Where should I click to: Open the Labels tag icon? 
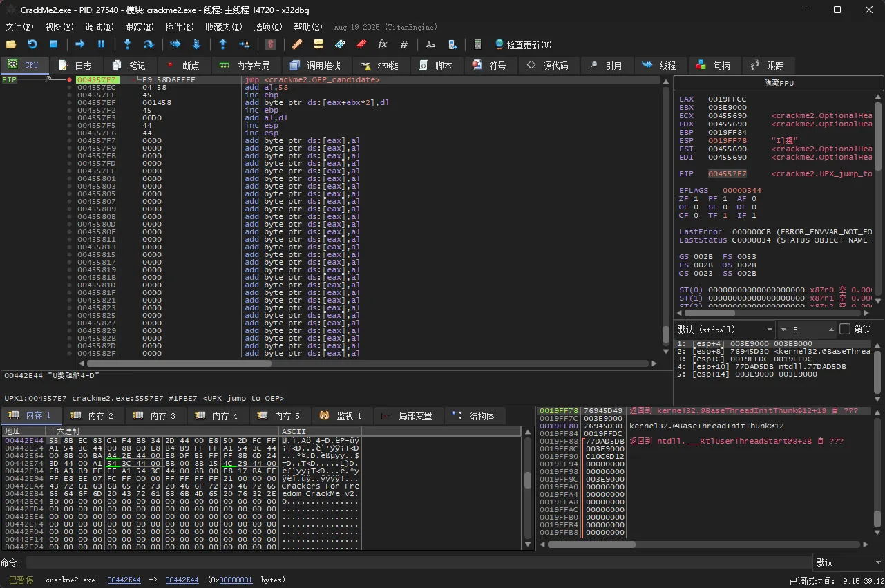pyautogui.click(x=339, y=44)
